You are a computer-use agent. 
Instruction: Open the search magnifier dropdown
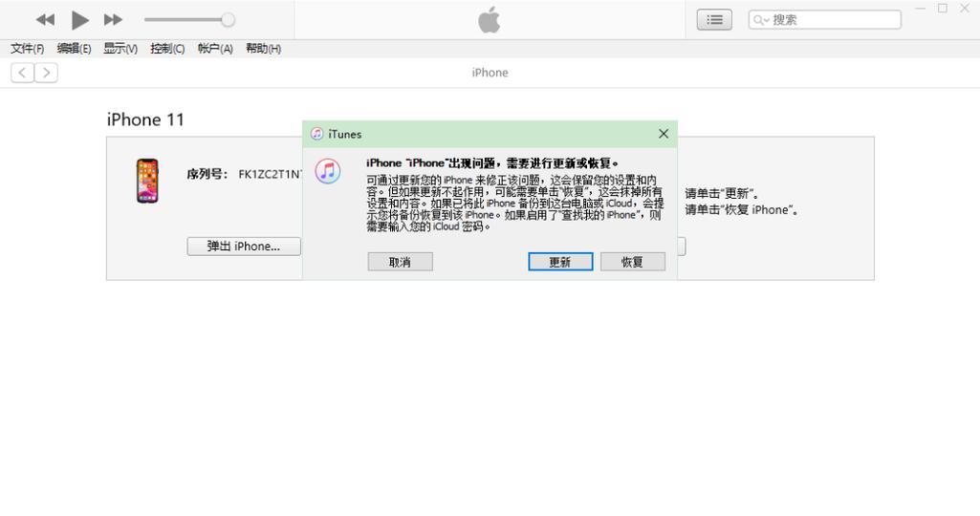[761, 20]
